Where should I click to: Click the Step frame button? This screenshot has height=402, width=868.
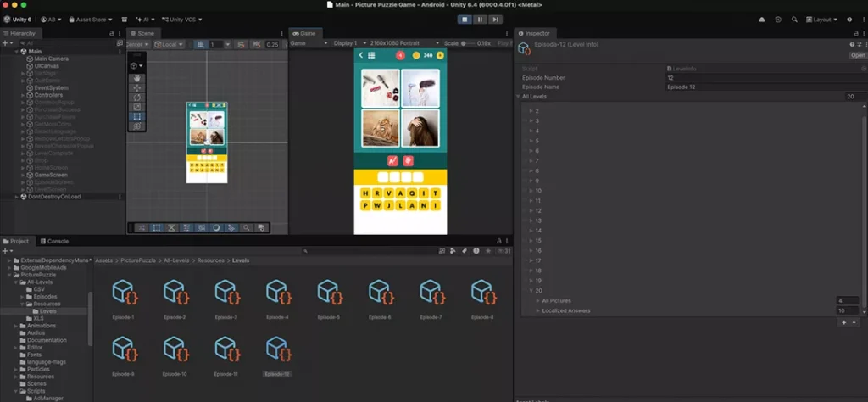tap(495, 20)
